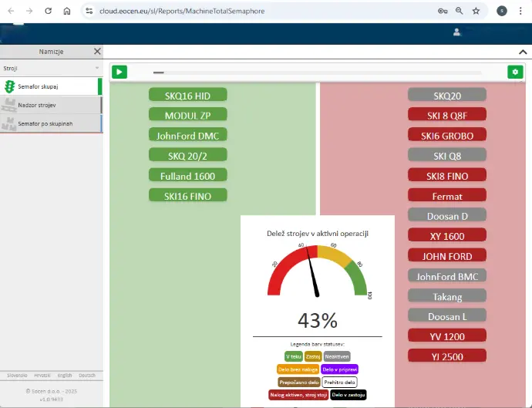532x408 pixels.
Task: Collapse the top header with chevron
Action: [x=523, y=52]
